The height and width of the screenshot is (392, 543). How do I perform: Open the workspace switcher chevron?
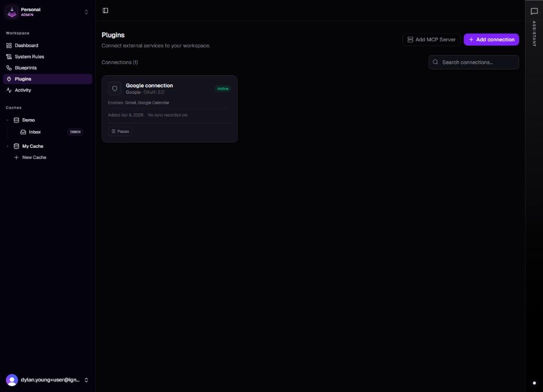click(86, 12)
